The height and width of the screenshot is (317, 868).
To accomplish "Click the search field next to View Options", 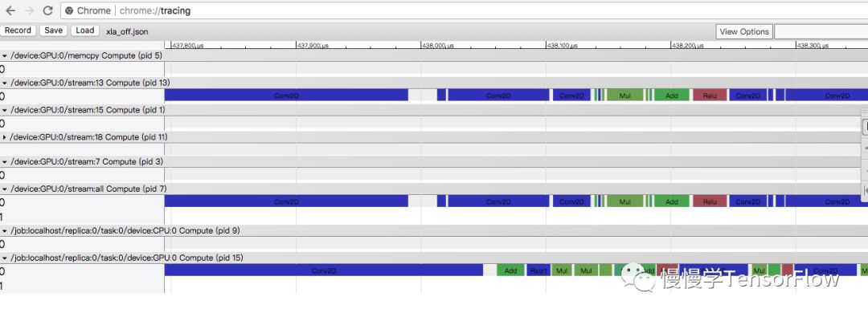I will (821, 31).
